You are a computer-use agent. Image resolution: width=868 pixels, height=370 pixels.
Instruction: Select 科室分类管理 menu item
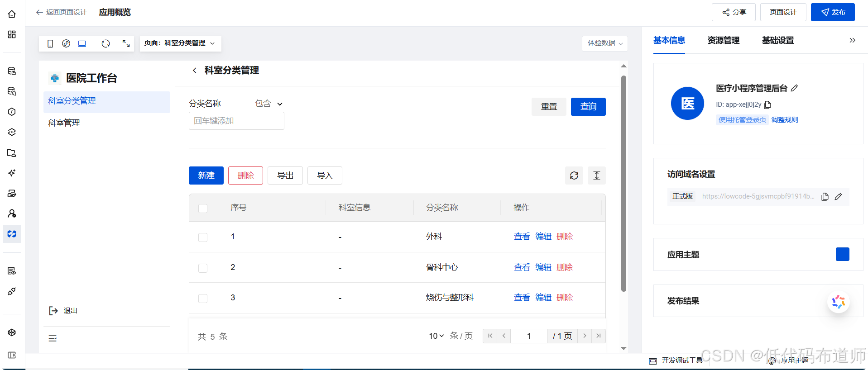(107, 101)
